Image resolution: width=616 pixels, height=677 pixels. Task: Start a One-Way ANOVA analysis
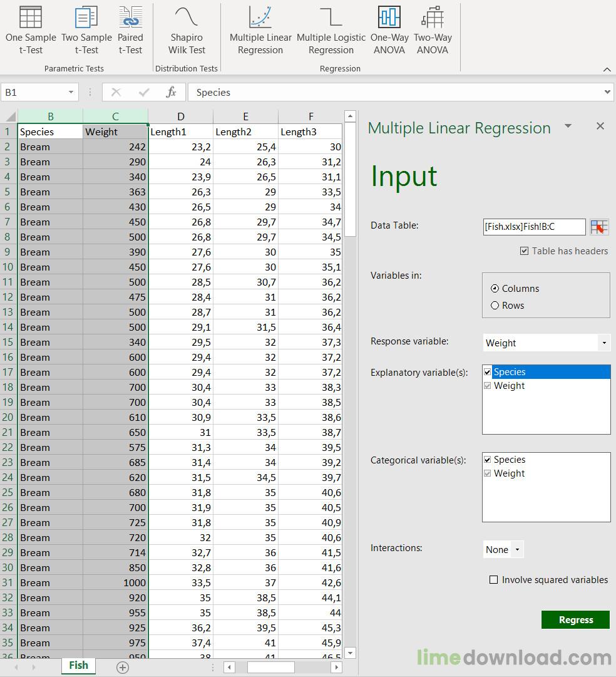click(389, 30)
